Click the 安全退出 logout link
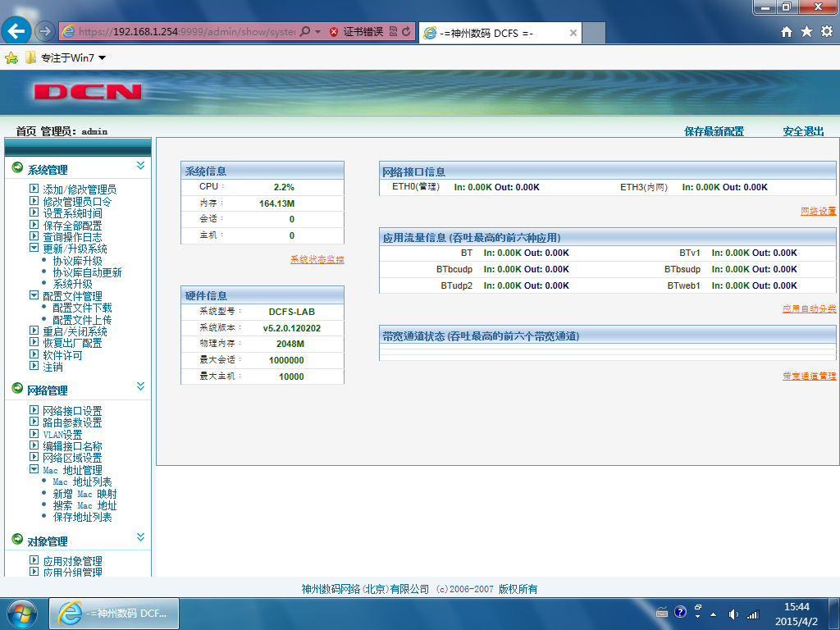Screen dimensions: 840x630 coord(803,131)
